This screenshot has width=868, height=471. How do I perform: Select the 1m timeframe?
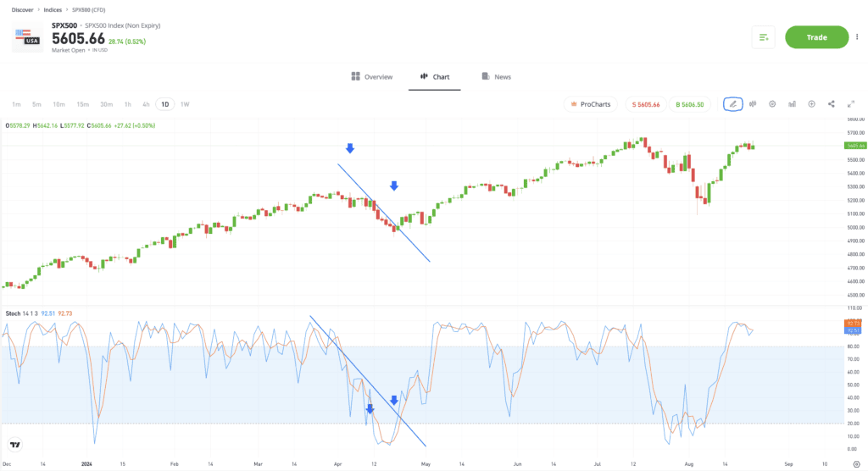[x=17, y=104]
